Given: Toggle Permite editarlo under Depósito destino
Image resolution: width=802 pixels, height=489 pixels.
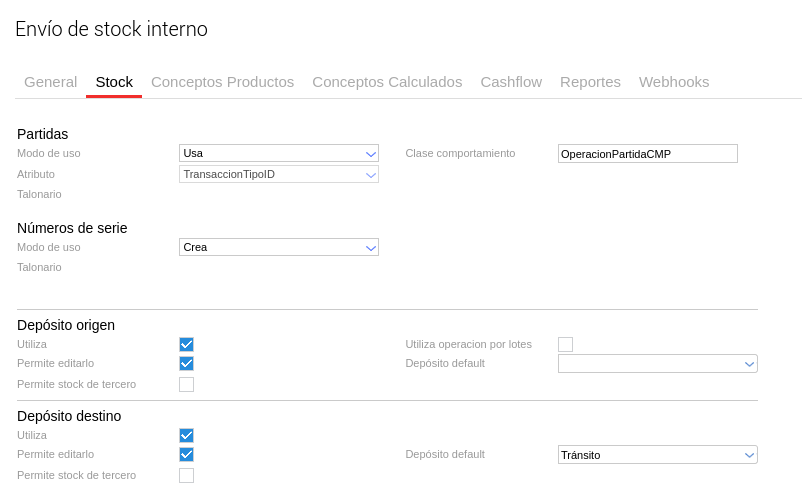Looking at the screenshot, I should click(186, 455).
